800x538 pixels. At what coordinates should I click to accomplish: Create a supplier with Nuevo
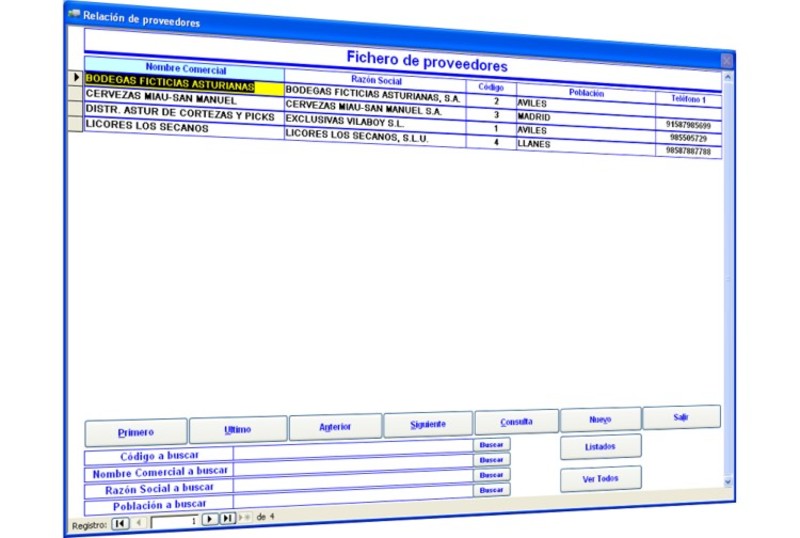click(600, 419)
